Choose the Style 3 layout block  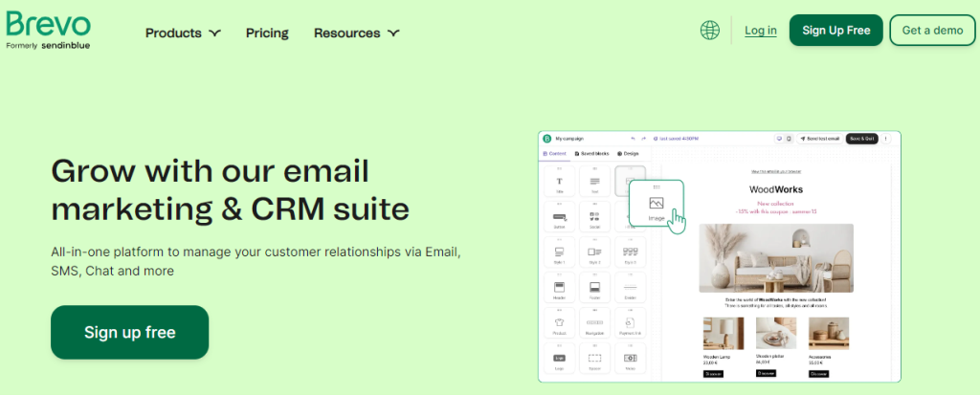pos(630,252)
